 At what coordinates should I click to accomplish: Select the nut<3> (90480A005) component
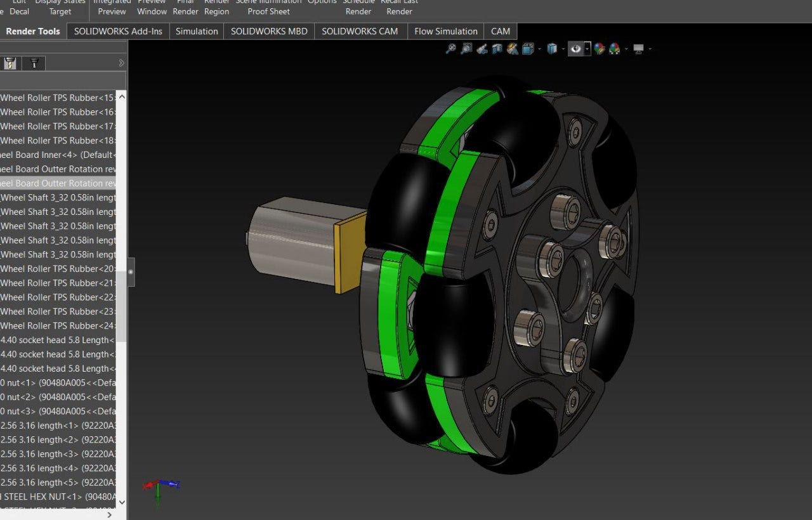[58, 412]
